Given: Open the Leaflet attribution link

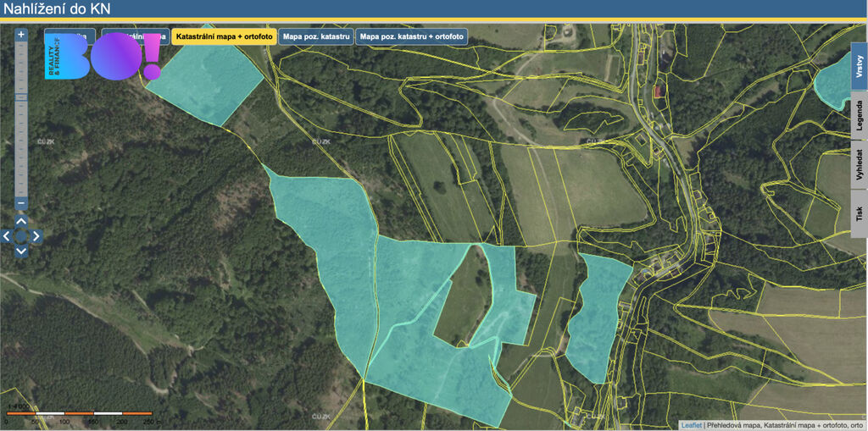Looking at the screenshot, I should click(x=691, y=425).
